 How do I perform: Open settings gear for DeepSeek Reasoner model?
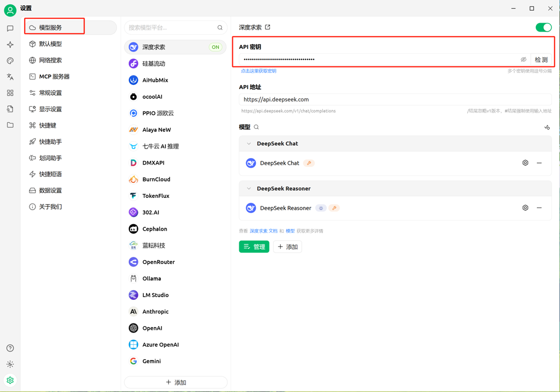[525, 208]
